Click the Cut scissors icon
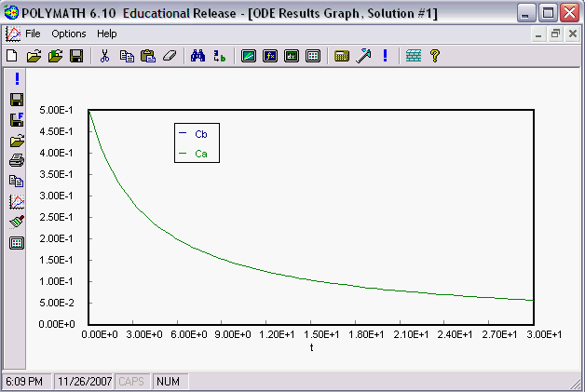The image size is (585, 392). pyautogui.click(x=104, y=56)
